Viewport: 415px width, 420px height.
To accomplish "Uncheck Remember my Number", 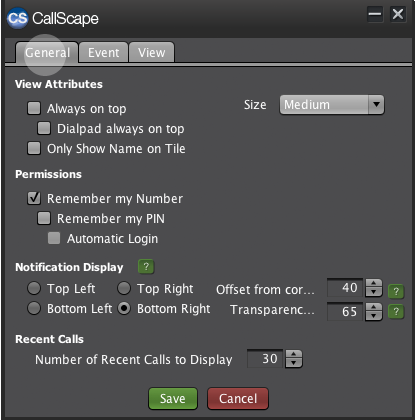I will click(x=34, y=198).
